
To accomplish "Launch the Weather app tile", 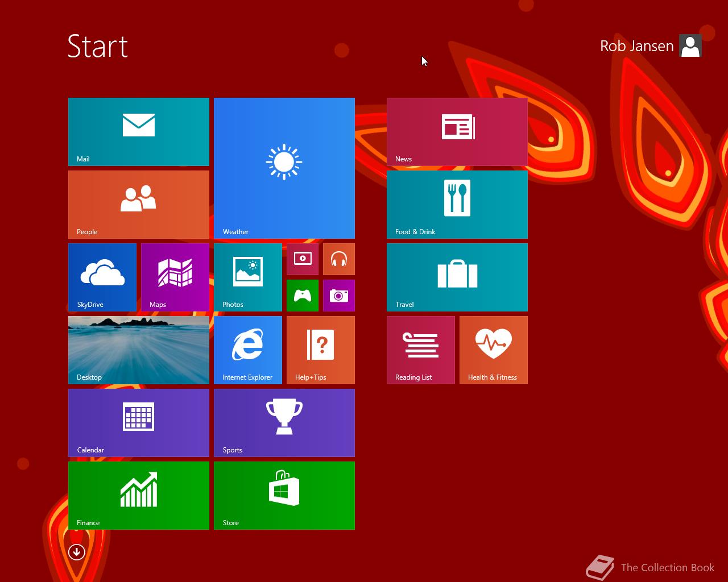I will 284,168.
